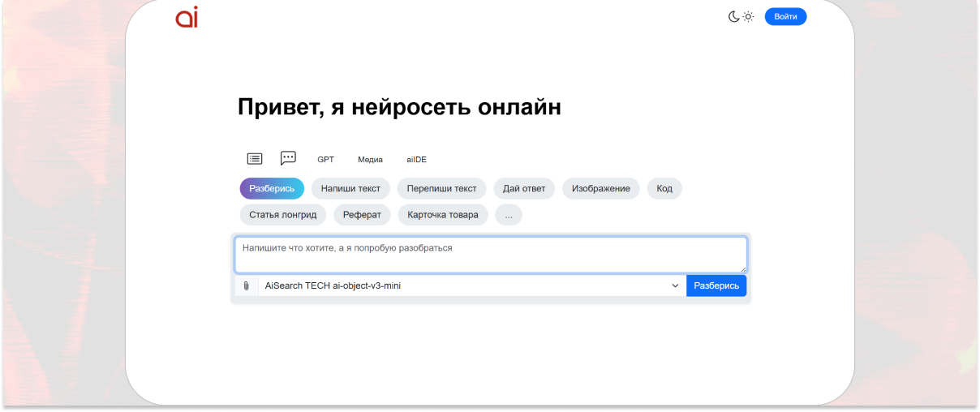Select the Карточка товара chip
The image size is (980, 412).
[443, 215]
